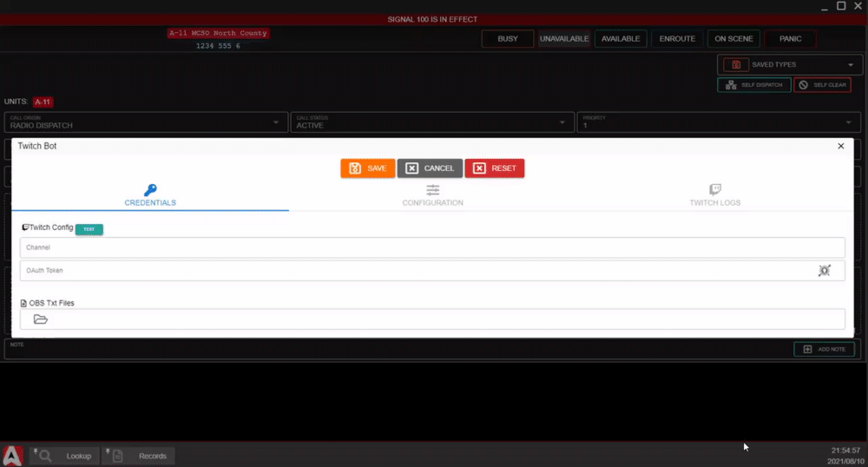
Task: Expand the Call Origin dropdown
Action: point(146,122)
